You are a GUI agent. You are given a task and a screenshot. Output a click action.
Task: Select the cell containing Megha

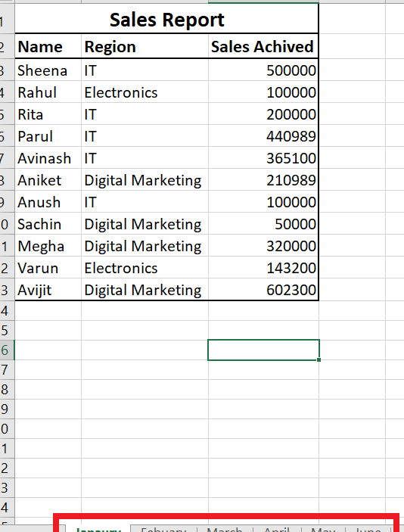(48, 246)
